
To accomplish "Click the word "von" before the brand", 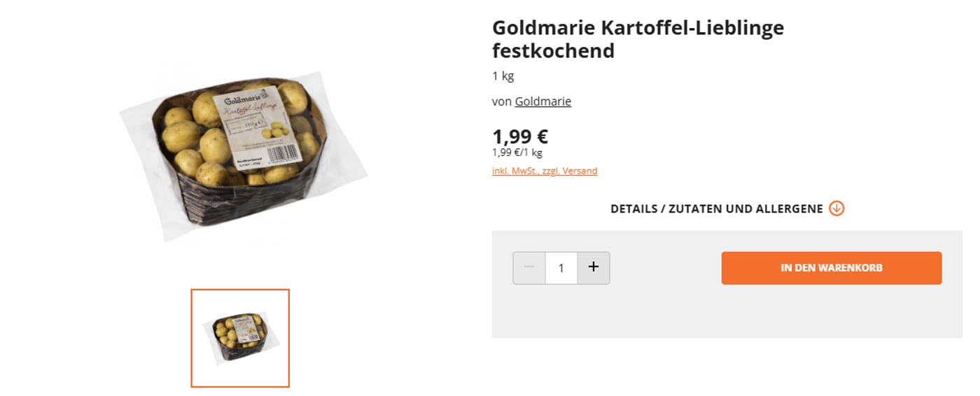I will pos(502,101).
